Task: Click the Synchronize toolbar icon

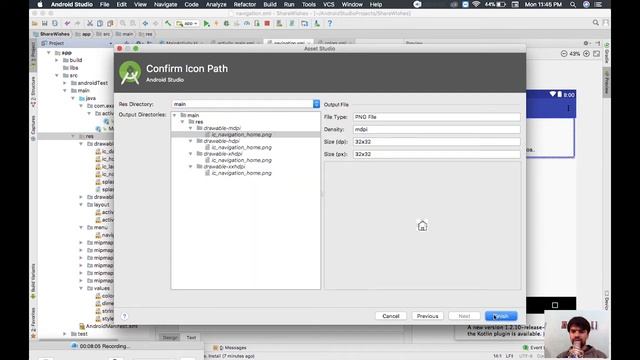Action: tap(55, 24)
